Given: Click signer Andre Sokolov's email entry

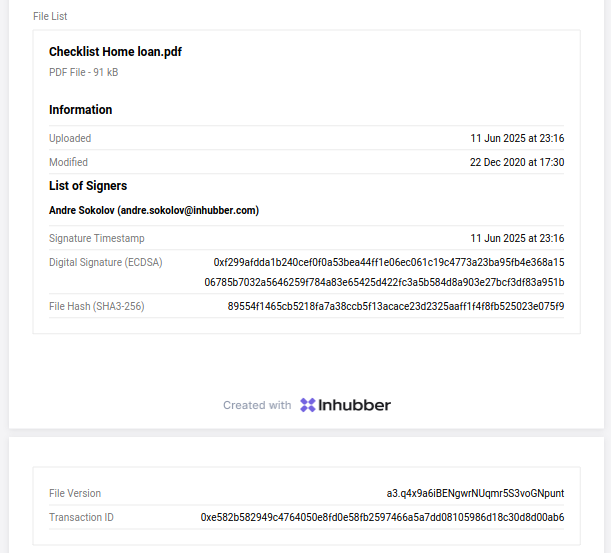Looking at the screenshot, I should (x=154, y=210).
